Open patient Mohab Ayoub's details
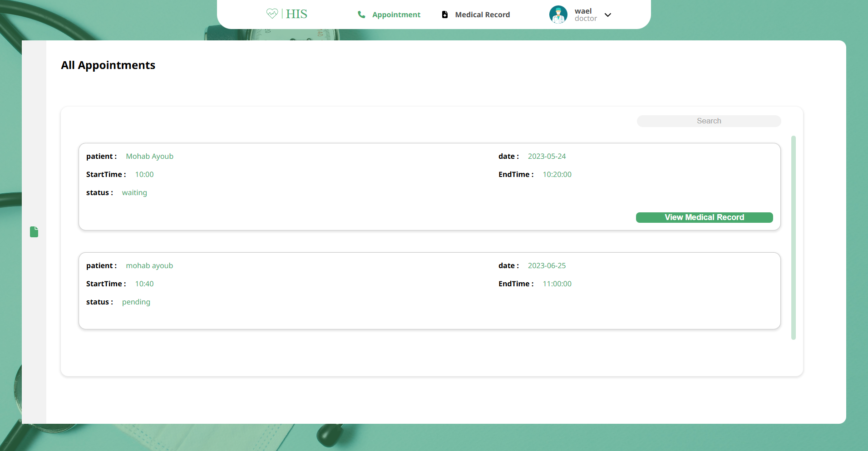 pyautogui.click(x=149, y=156)
